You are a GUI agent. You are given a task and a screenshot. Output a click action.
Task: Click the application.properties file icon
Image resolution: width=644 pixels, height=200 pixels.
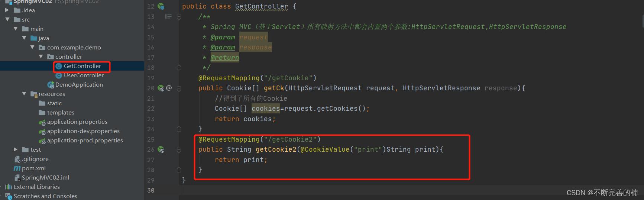click(x=42, y=122)
